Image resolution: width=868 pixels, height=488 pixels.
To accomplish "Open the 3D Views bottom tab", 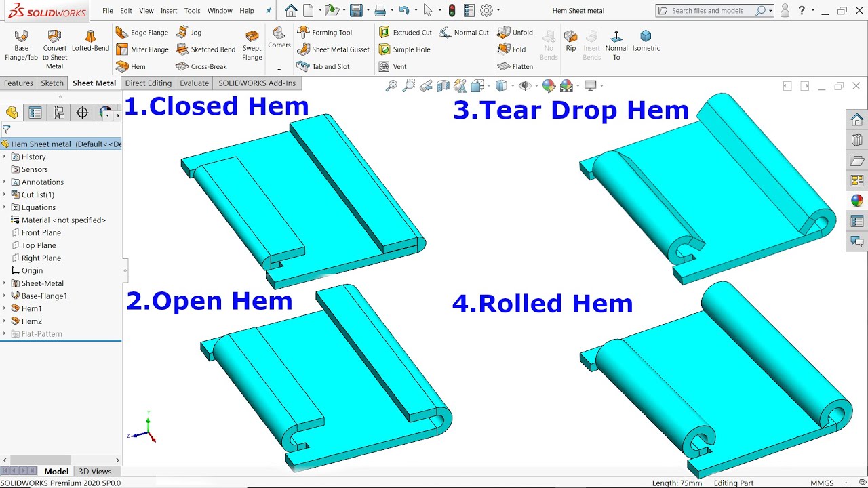I will (x=95, y=472).
